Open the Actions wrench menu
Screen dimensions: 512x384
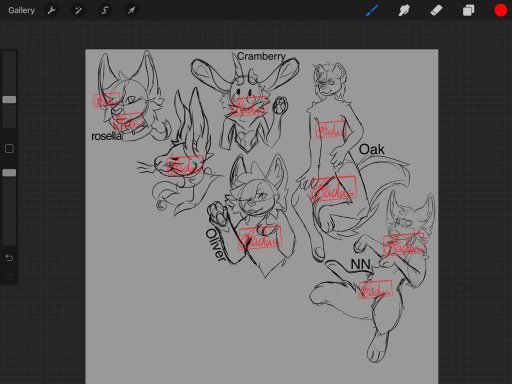(52, 10)
